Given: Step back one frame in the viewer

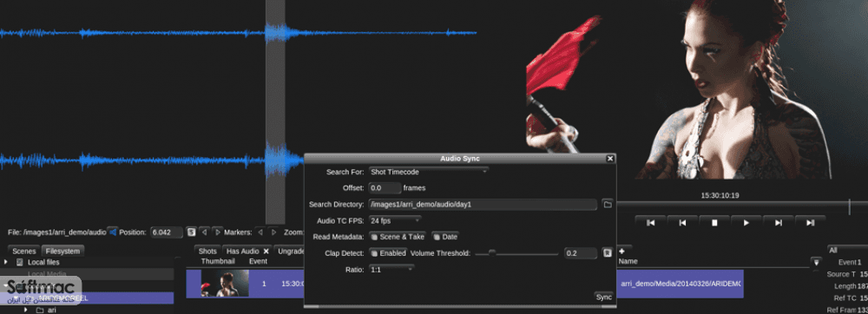Looking at the screenshot, I should 682,223.
